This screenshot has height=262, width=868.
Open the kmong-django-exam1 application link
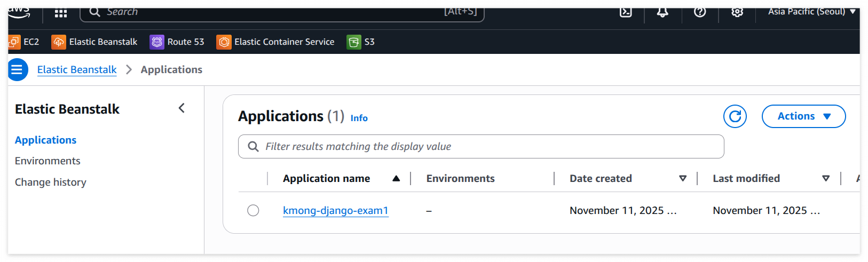pyautogui.click(x=336, y=210)
